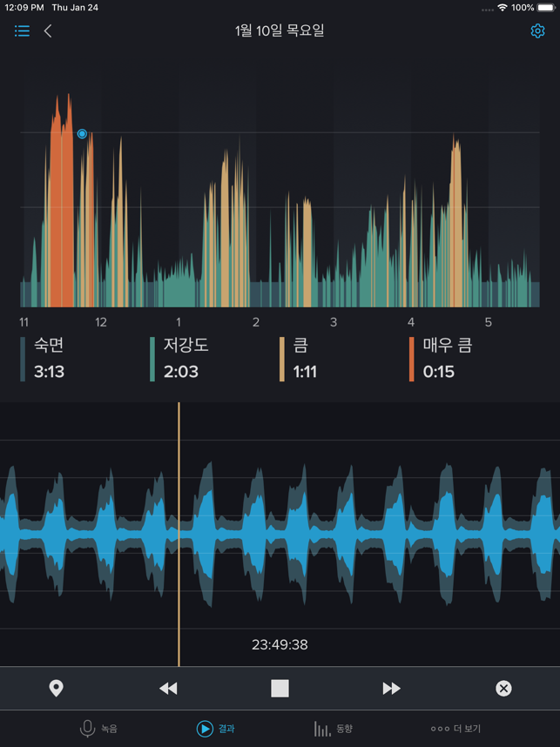Viewport: 560px width, 747px height.
Task: Open settings with the gear icon
Action: click(x=537, y=31)
